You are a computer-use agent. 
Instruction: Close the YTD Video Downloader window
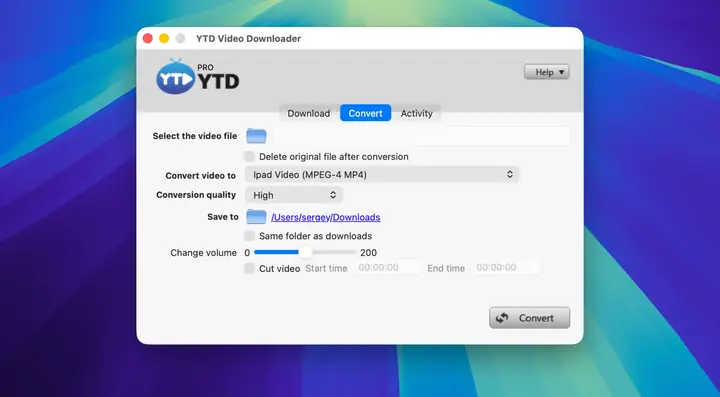coord(147,39)
